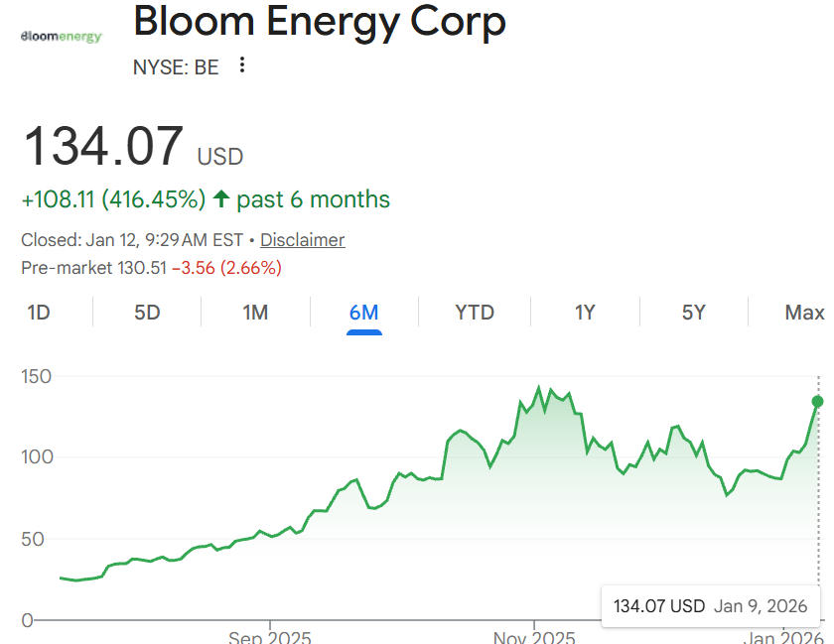Open the three-dot more options menu

pyautogui.click(x=242, y=66)
